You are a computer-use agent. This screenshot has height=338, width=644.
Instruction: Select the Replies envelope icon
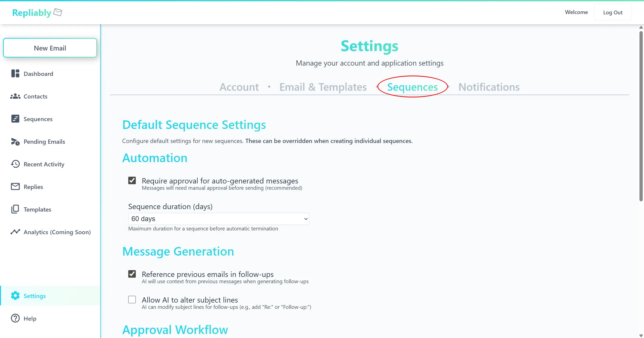[x=15, y=186]
